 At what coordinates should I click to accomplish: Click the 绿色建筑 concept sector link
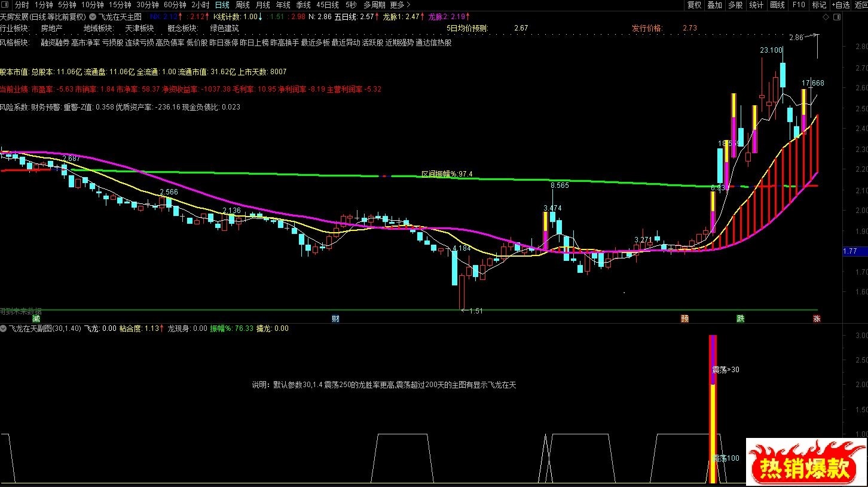224,28
